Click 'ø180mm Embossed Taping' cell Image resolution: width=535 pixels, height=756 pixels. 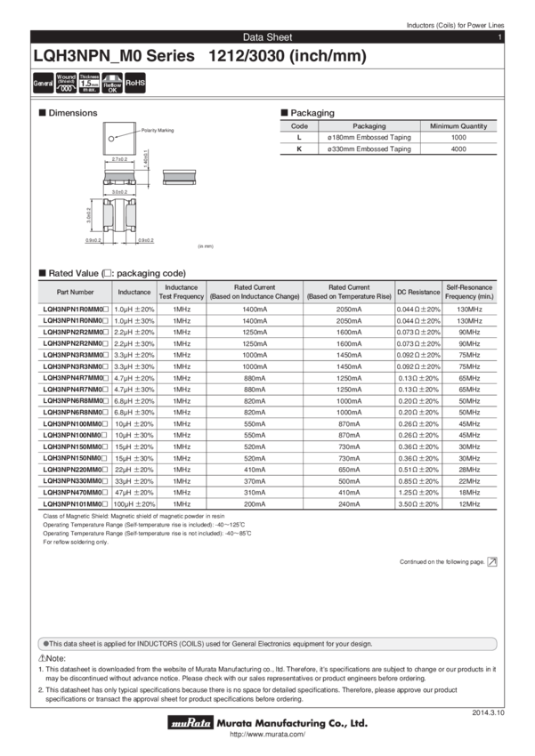point(369,137)
